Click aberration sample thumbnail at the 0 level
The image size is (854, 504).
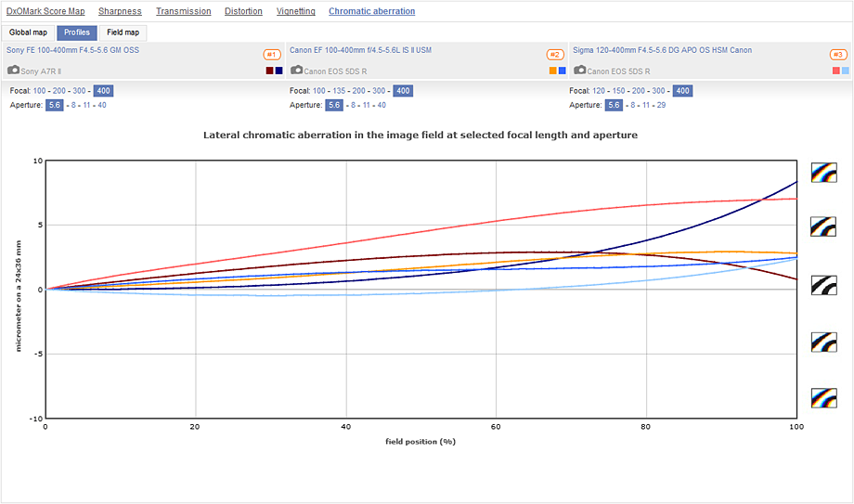(x=824, y=285)
